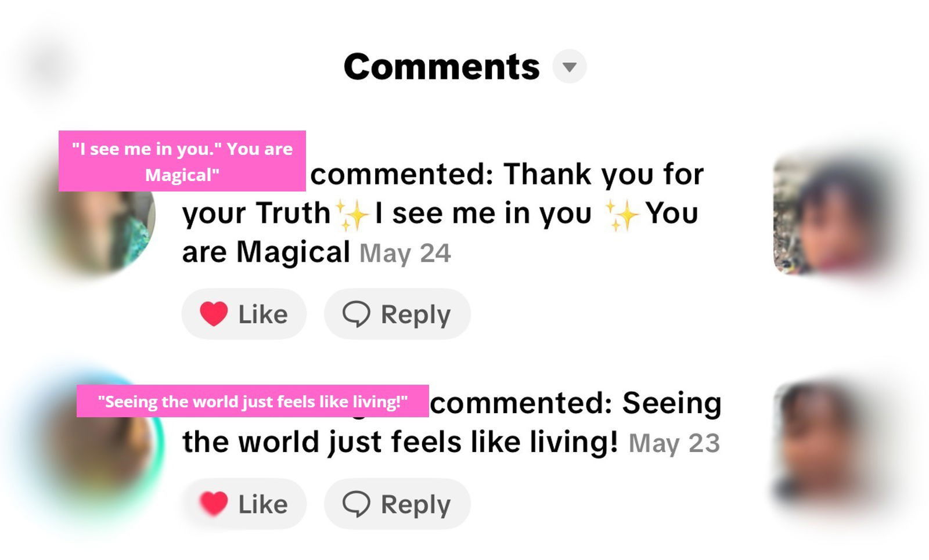Like the "You are Magical" comment
This screenshot has height=560, width=929.
click(x=244, y=314)
